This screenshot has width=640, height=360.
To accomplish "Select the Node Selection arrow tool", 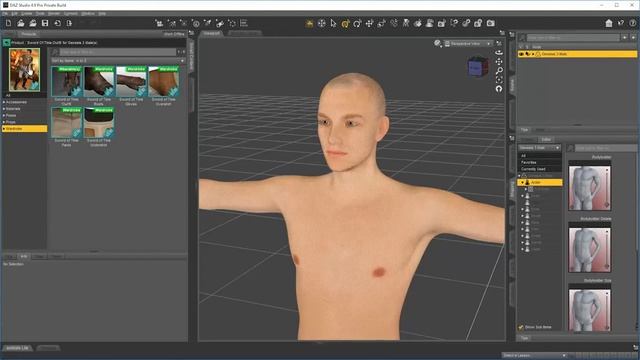I will (x=333, y=23).
